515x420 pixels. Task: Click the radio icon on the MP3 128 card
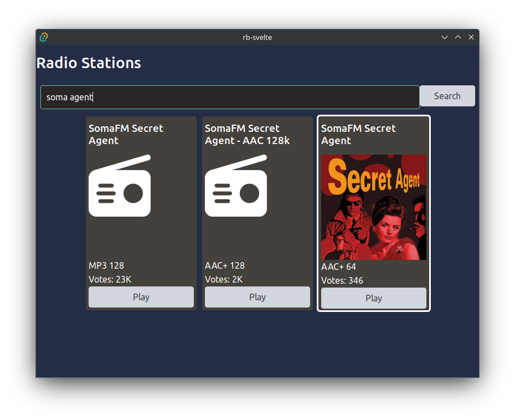120,186
